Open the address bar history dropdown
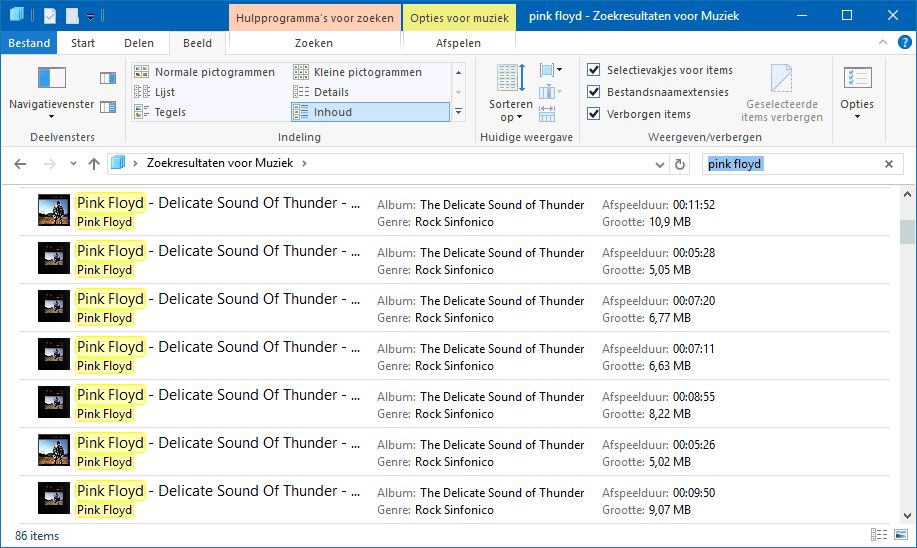 (x=660, y=164)
